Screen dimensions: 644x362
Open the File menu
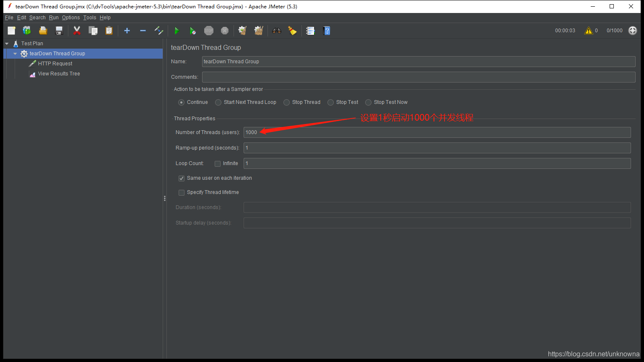[x=9, y=18]
